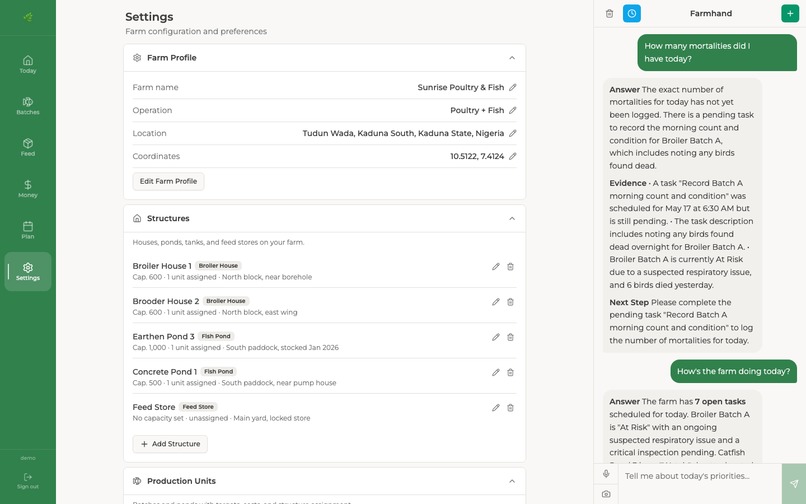Delete Brooder House 2 structure

(x=510, y=302)
